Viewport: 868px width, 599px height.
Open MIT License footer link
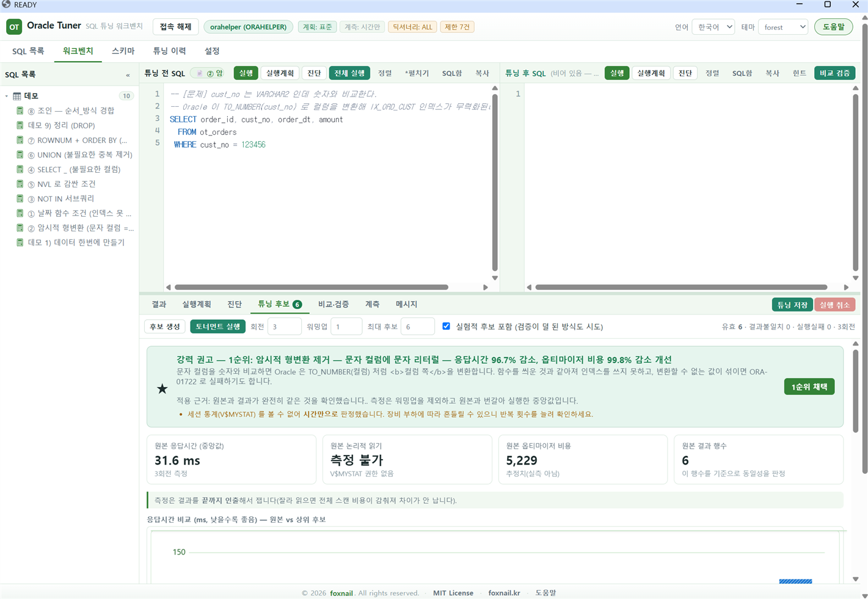tap(453, 593)
